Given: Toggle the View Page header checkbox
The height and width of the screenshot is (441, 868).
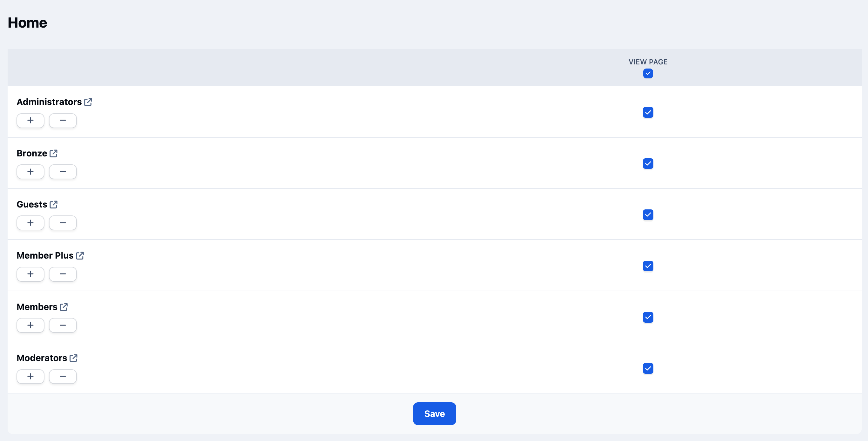Looking at the screenshot, I should (x=648, y=73).
